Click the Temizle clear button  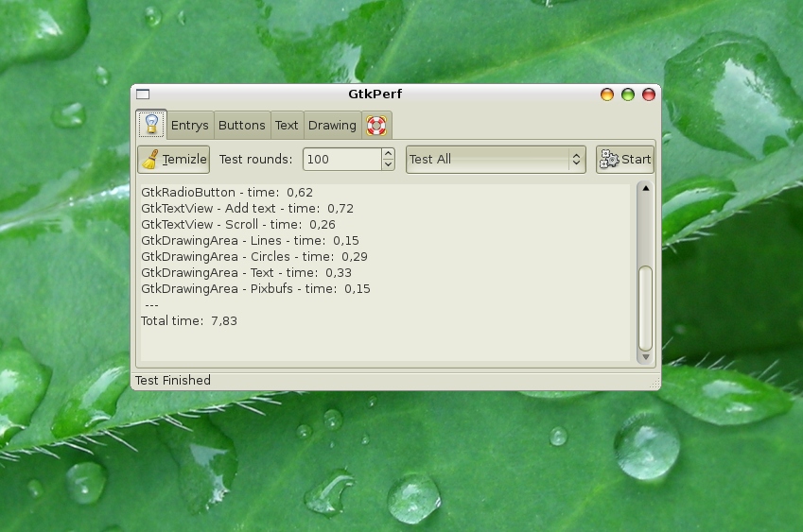174,160
